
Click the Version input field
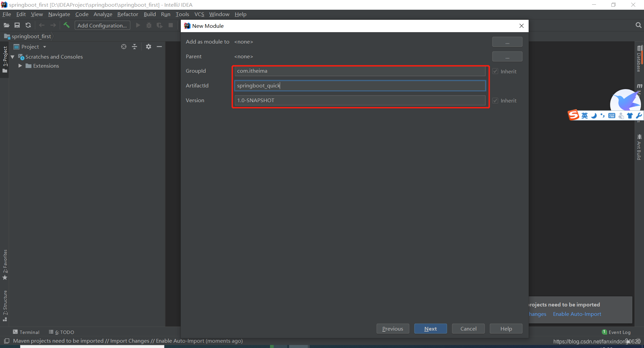point(360,100)
